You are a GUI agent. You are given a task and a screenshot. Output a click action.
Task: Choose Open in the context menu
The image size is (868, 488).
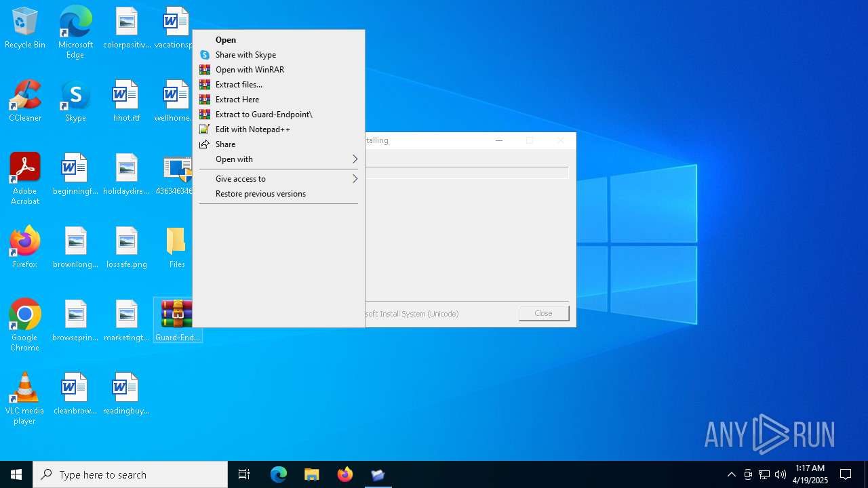click(x=279, y=40)
